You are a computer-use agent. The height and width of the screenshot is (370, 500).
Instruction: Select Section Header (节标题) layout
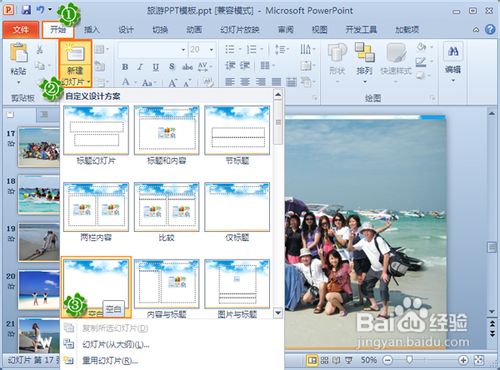(237, 135)
